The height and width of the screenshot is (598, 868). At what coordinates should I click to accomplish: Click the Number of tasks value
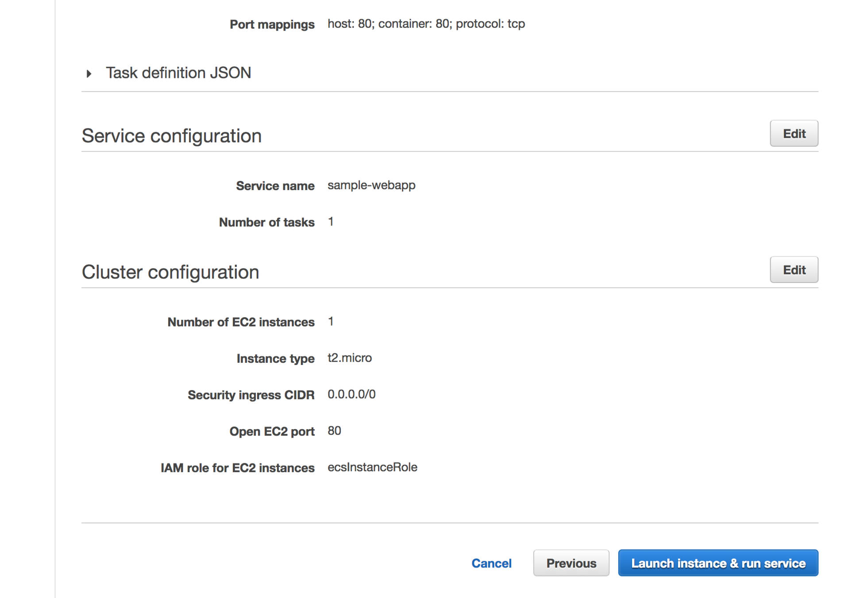click(331, 222)
